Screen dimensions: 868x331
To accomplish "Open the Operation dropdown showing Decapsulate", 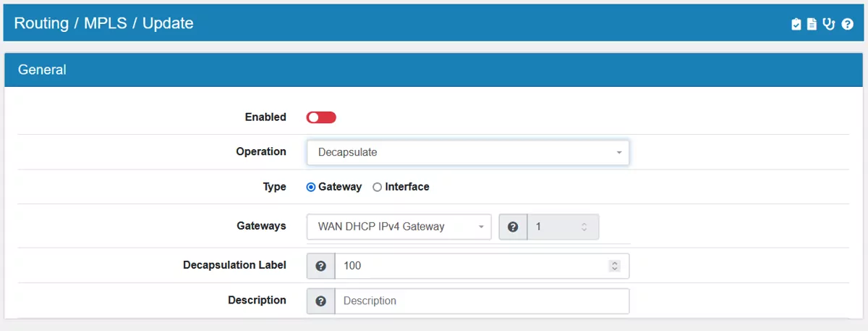I will (468, 153).
